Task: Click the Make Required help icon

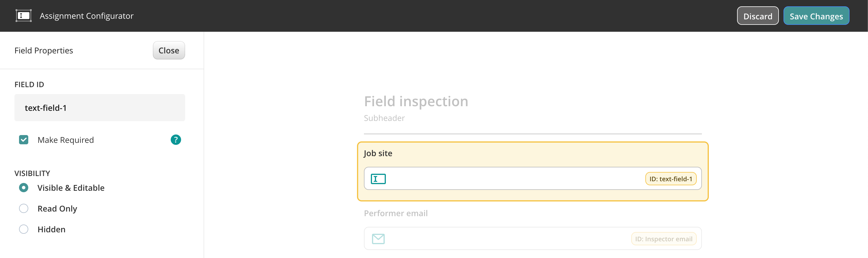Action: pos(176,140)
